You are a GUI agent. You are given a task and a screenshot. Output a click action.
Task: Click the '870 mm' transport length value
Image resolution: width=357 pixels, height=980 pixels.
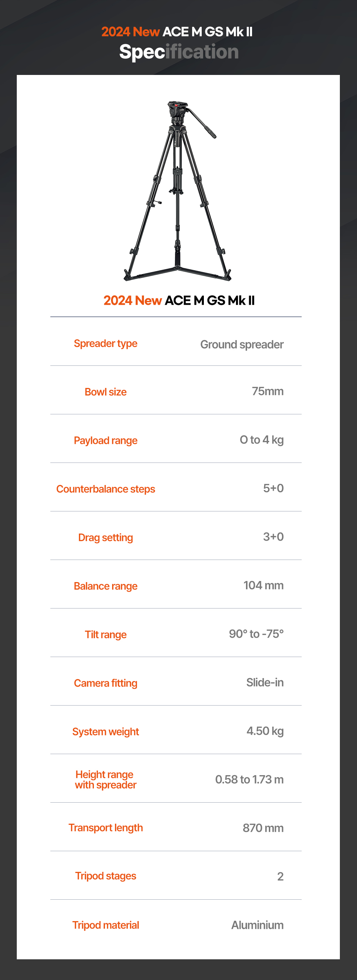click(x=263, y=828)
